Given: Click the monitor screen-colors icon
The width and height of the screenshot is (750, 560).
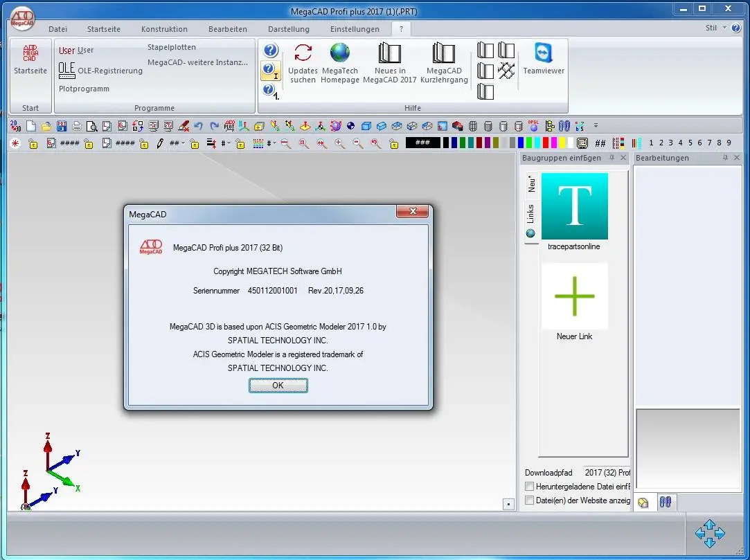Looking at the screenshot, I should 582,143.
